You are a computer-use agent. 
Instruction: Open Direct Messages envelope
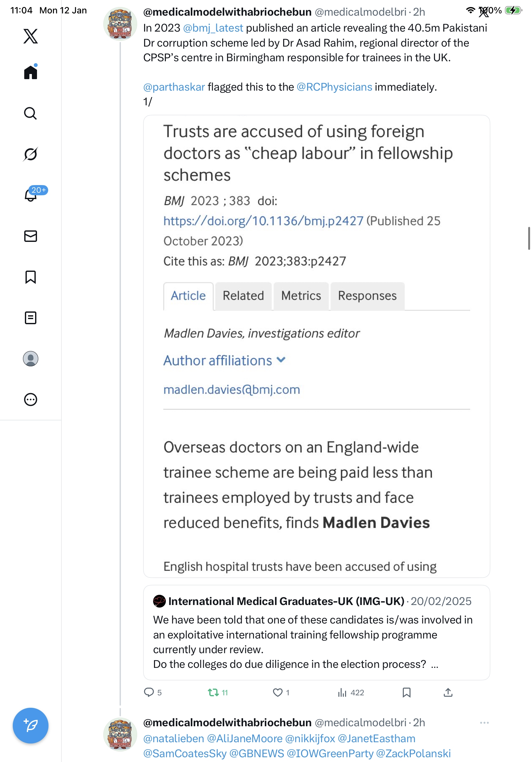coord(31,236)
